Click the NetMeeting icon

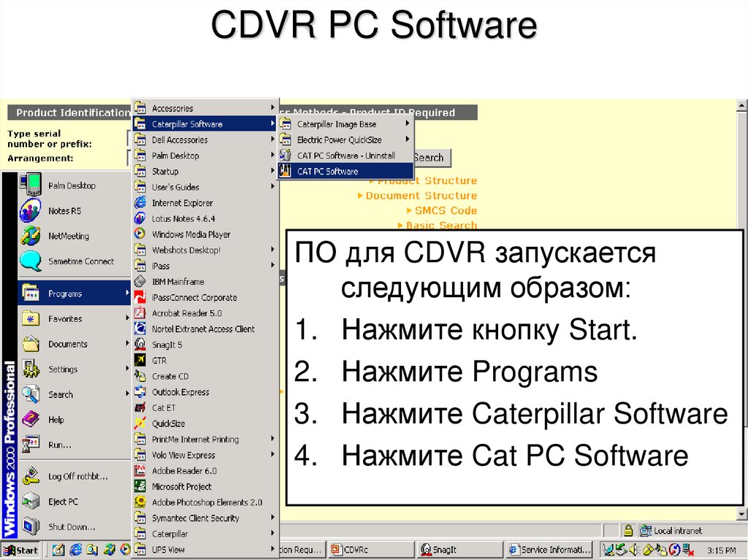[x=30, y=236]
